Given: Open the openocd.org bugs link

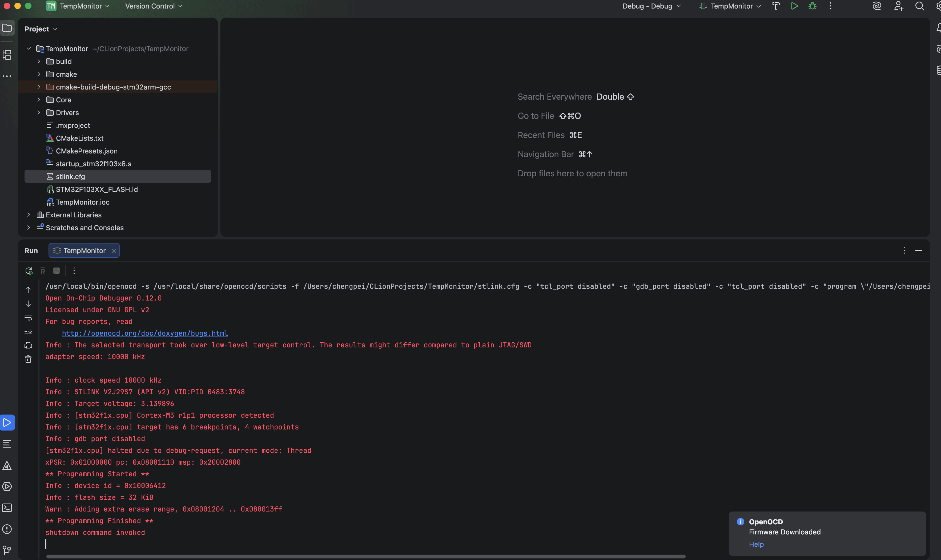Looking at the screenshot, I should tap(145, 333).
